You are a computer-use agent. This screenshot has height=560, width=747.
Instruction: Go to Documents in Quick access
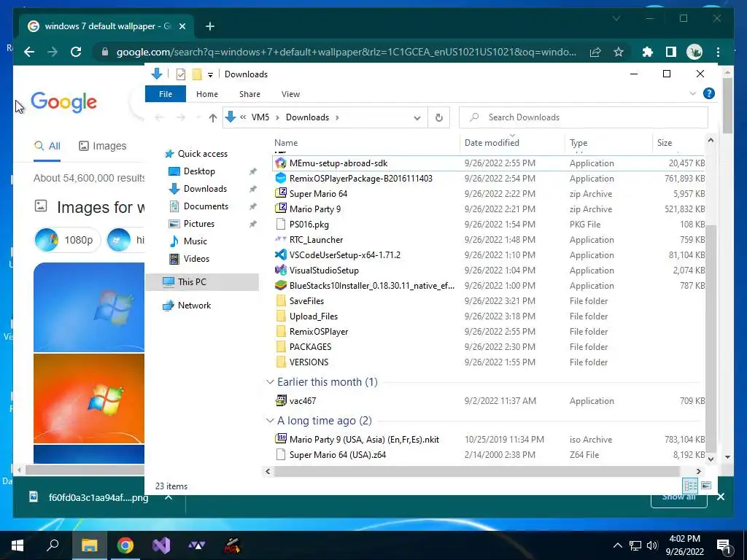coord(206,206)
